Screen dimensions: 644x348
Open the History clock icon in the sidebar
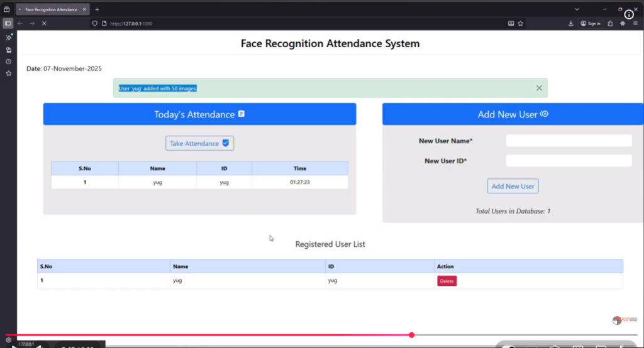click(9, 62)
